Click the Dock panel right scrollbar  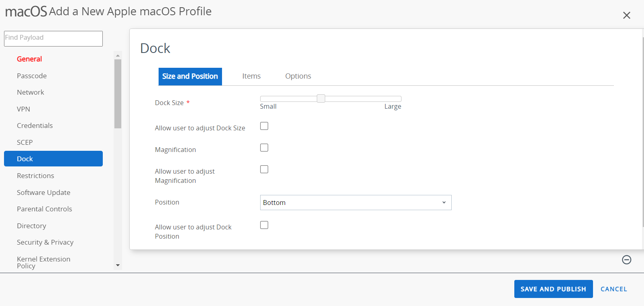tap(643, 132)
